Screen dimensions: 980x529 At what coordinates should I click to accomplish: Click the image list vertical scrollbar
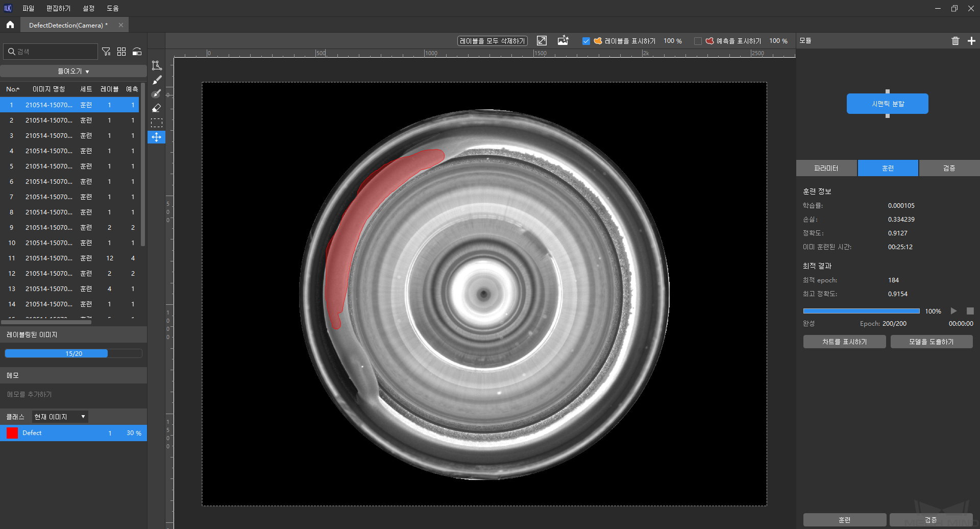(x=143, y=163)
